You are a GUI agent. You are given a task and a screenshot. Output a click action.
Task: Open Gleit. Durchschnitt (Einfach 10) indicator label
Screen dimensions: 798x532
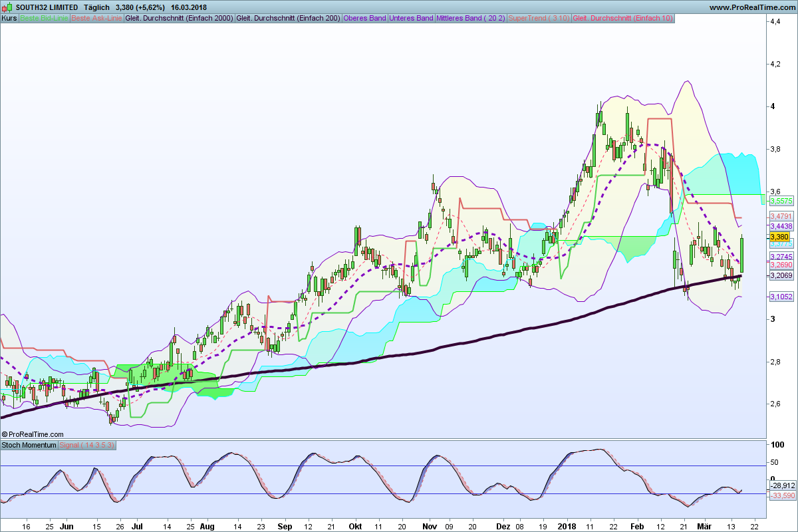(x=623, y=18)
